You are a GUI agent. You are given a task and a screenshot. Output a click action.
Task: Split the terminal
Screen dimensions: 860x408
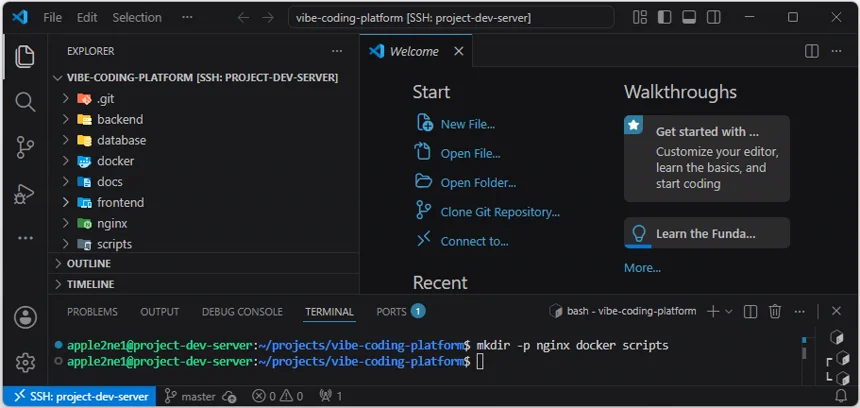pos(750,311)
